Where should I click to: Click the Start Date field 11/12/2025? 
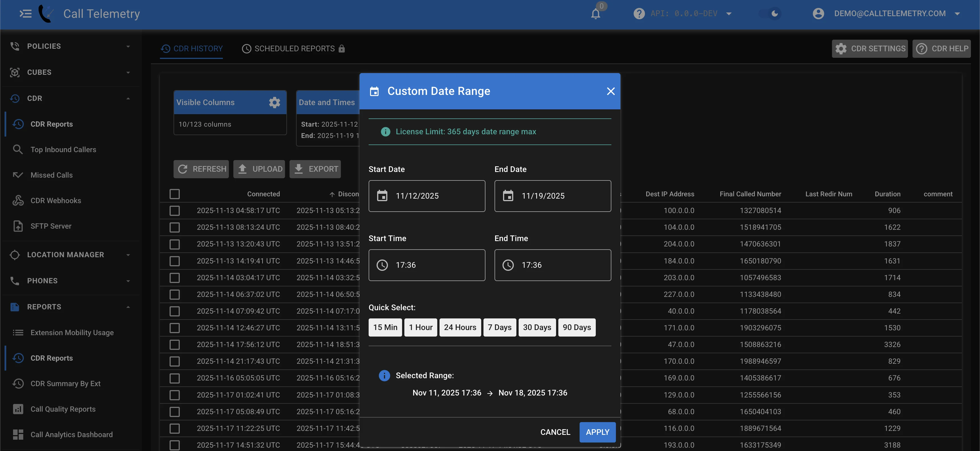click(x=427, y=196)
